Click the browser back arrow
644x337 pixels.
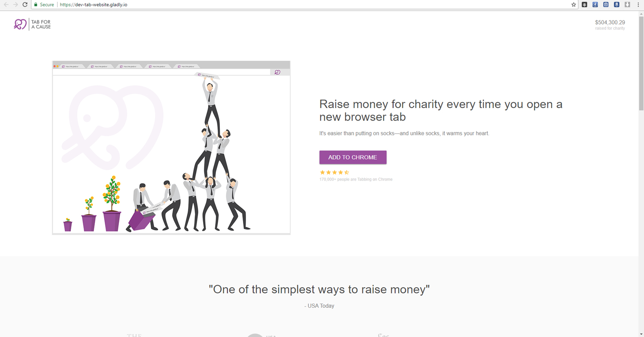[x=6, y=5]
